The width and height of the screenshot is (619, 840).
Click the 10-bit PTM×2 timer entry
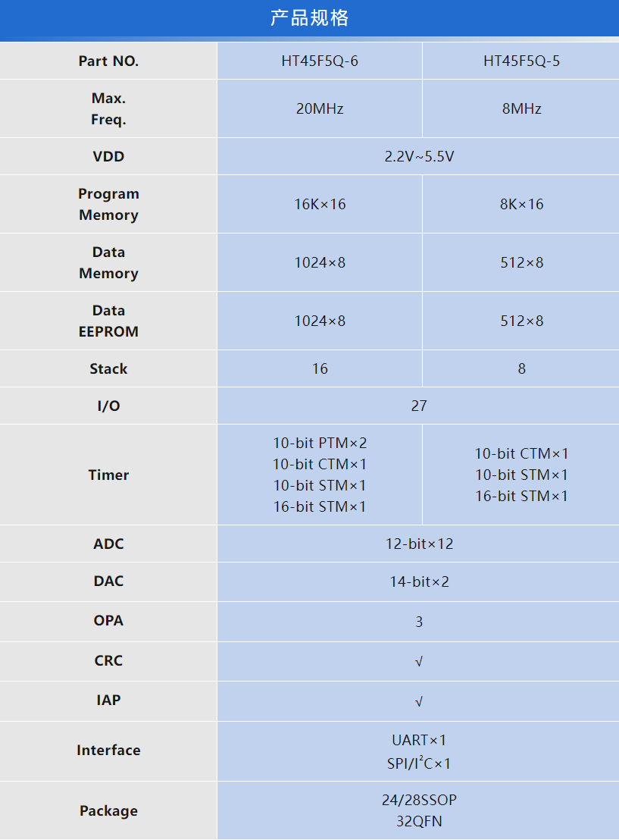(320, 443)
